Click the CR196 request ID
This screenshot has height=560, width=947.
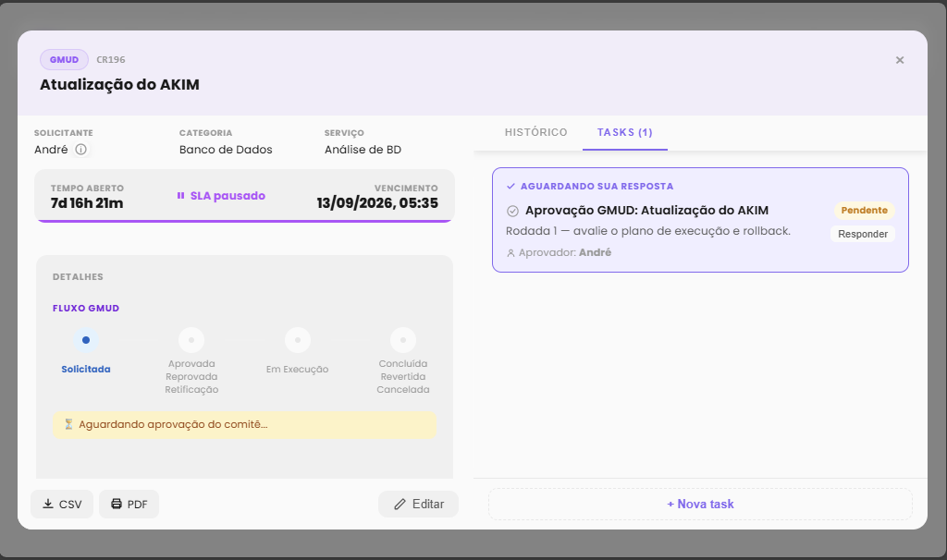[111, 60]
